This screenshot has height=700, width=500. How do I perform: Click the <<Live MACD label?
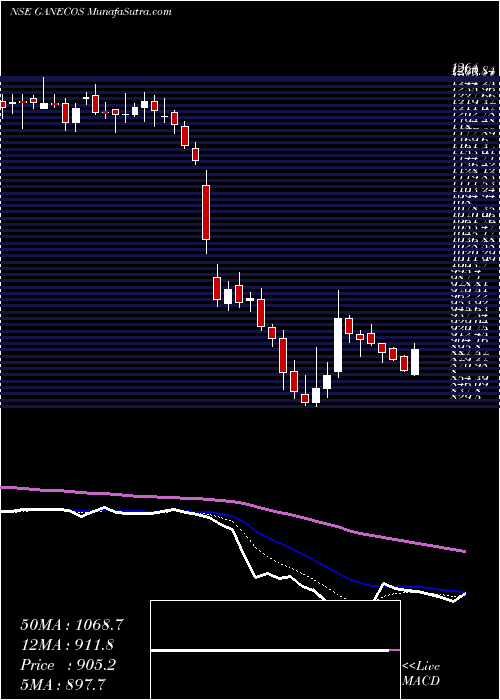point(421,673)
